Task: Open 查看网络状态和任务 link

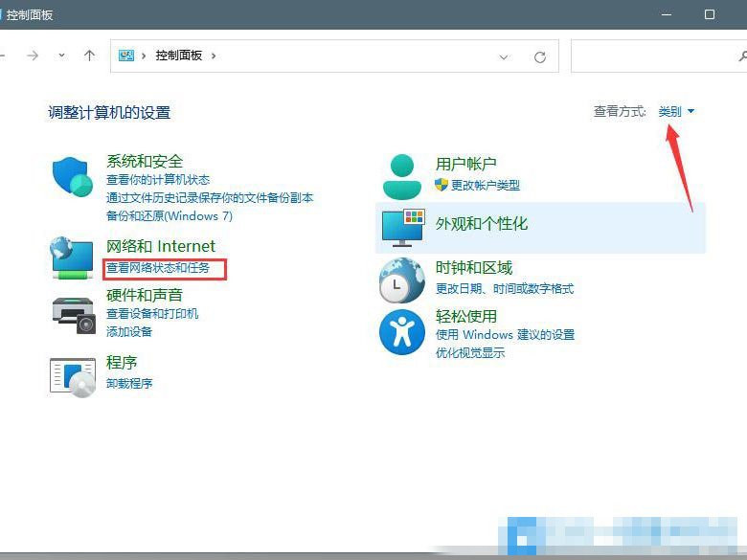Action: [x=158, y=268]
